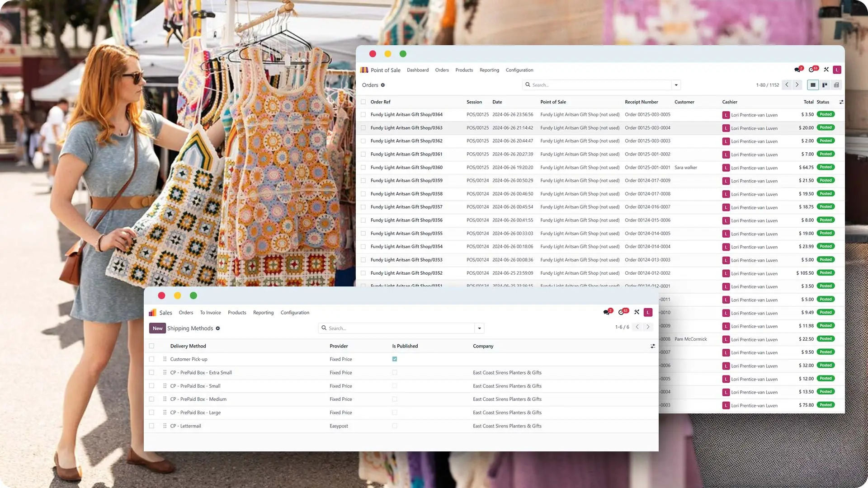Switch to the Reporting menu in Point of Sale
Screen dimensions: 868x488
point(489,70)
